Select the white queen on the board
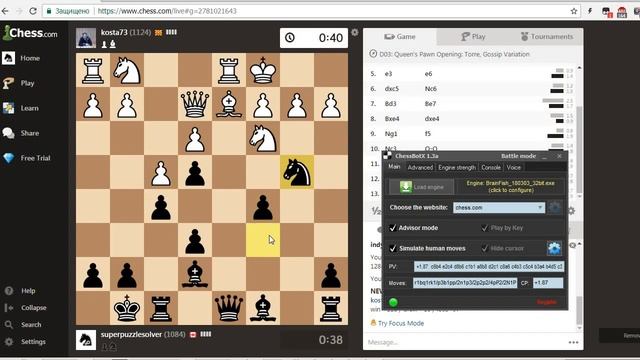The height and width of the screenshot is (360, 640). 195,104
